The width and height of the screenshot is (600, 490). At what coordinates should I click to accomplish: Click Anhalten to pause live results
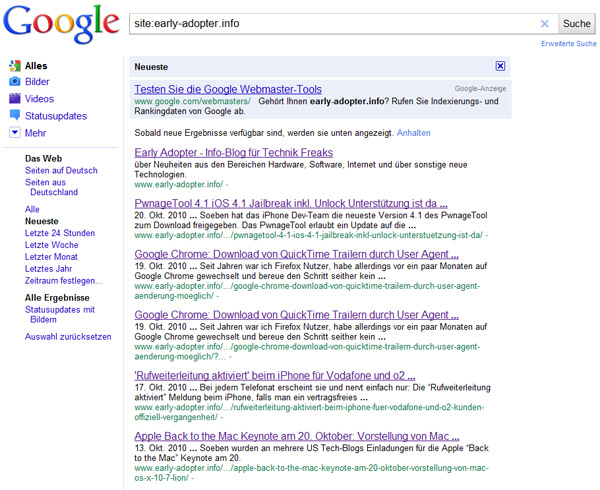pos(414,133)
